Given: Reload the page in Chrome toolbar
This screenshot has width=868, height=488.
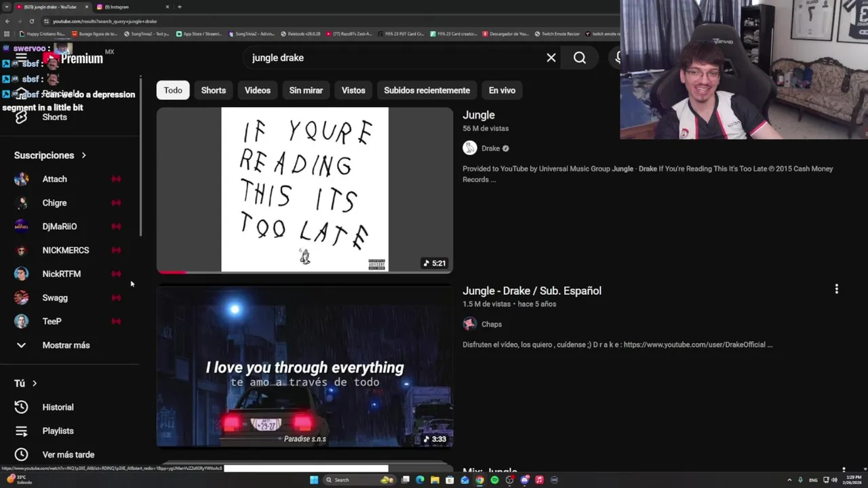Looking at the screenshot, I should (31, 21).
